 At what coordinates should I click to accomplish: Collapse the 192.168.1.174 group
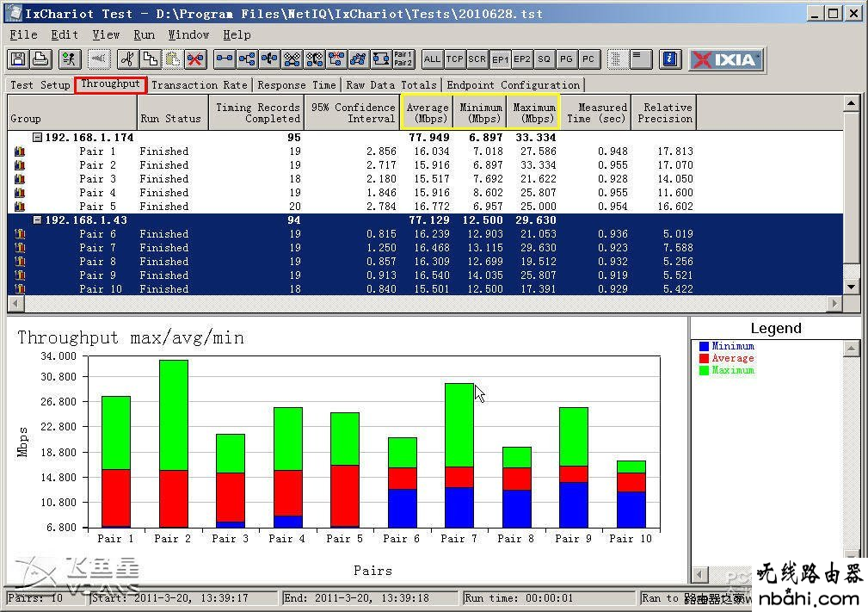[x=37, y=138]
